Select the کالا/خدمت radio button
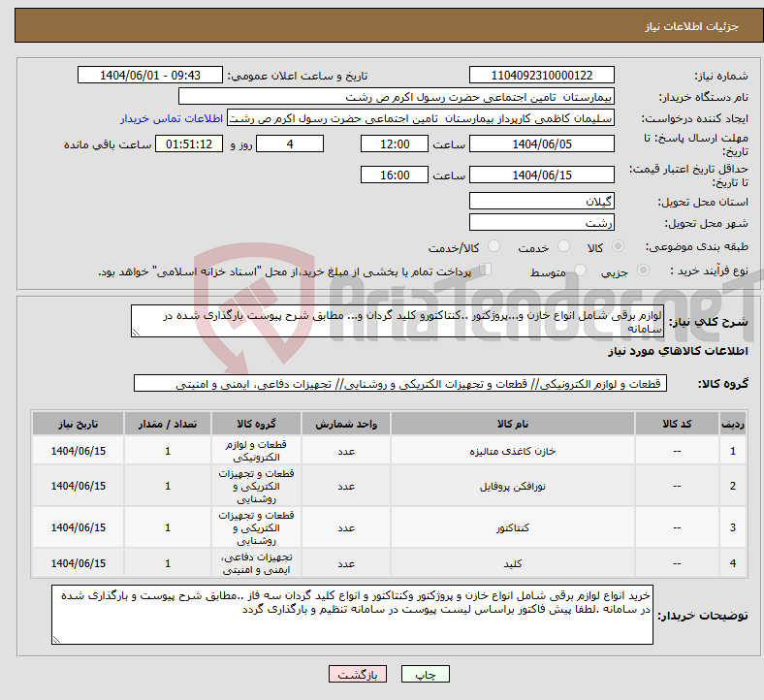 [493, 246]
